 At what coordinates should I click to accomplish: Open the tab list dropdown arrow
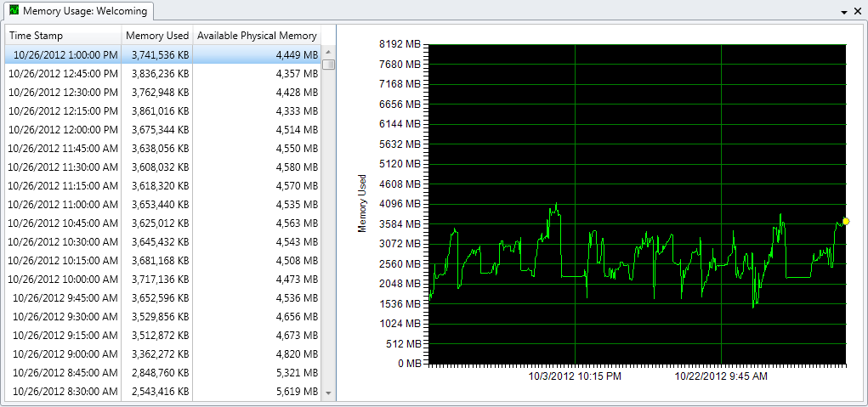(x=844, y=13)
